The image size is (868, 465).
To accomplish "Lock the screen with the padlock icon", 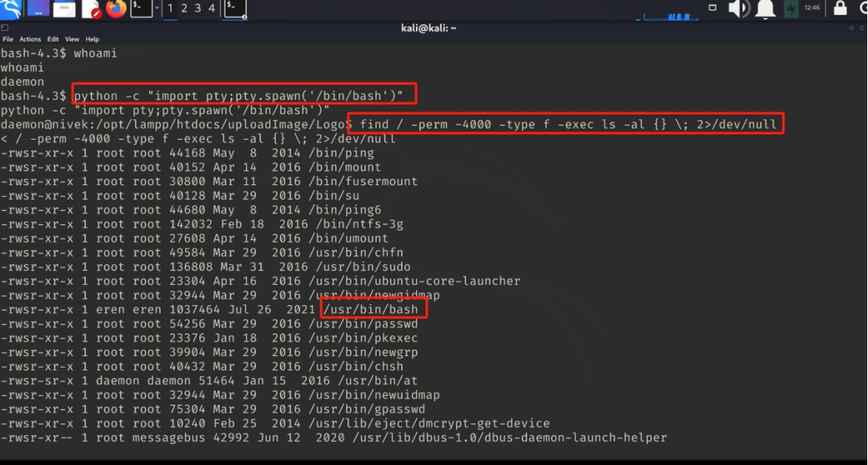I will 841,9.
